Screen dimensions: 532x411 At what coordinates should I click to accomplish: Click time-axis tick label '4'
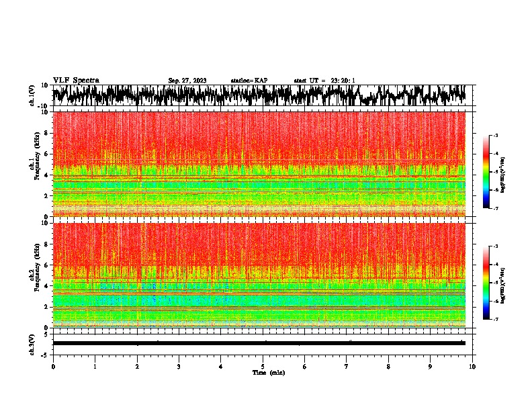point(221,366)
